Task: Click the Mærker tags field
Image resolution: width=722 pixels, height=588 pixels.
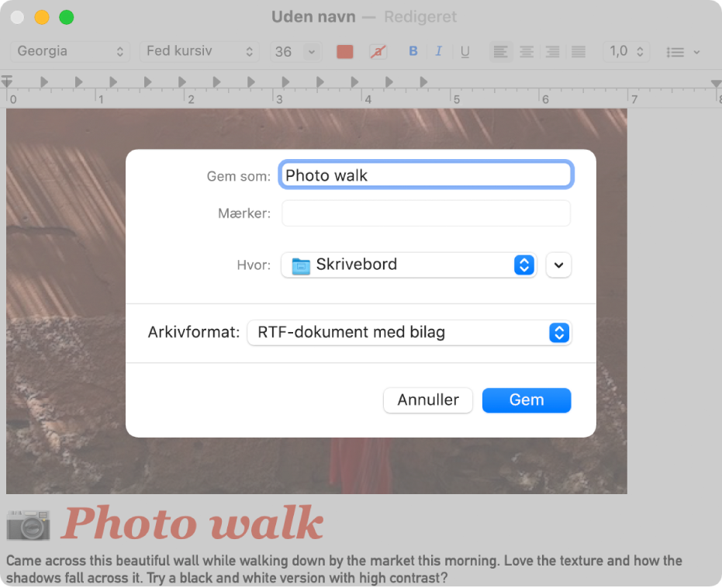Action: click(426, 213)
